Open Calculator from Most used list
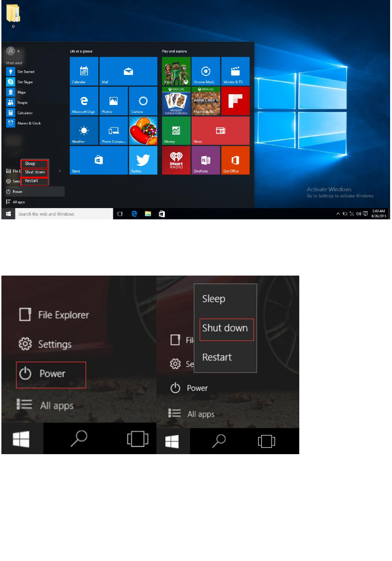 pos(35,113)
